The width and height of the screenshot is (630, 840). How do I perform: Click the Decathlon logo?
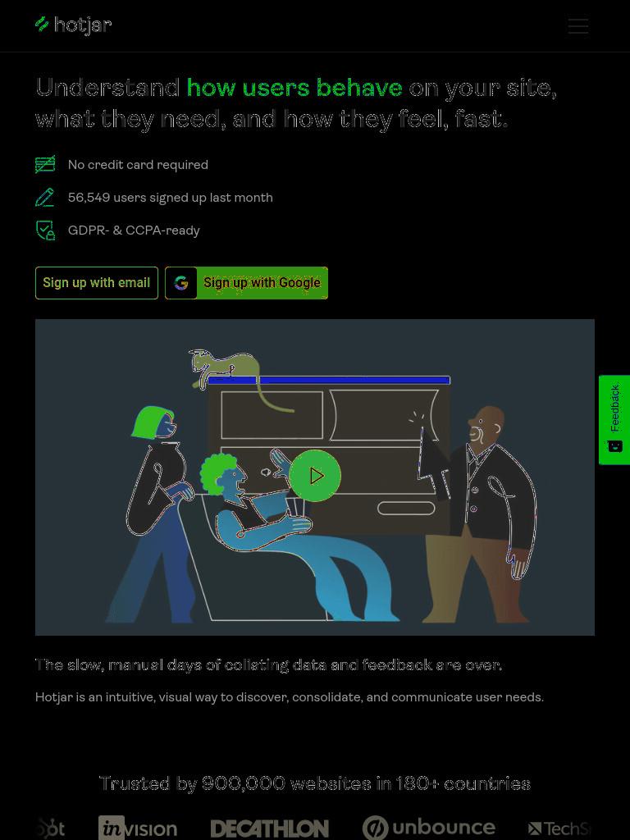coord(269,829)
